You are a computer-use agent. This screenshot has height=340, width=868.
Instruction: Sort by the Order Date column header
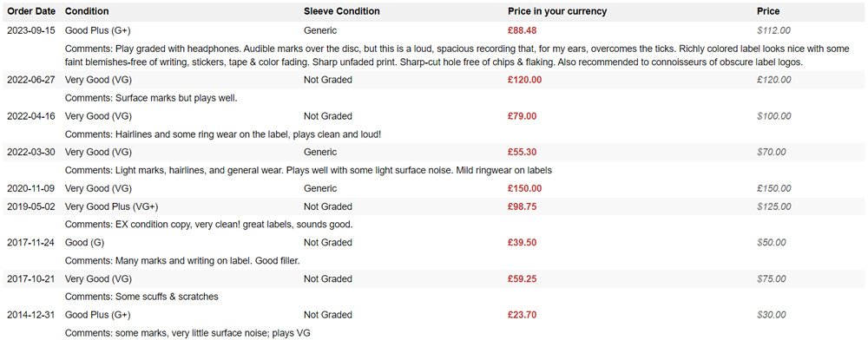tap(31, 11)
